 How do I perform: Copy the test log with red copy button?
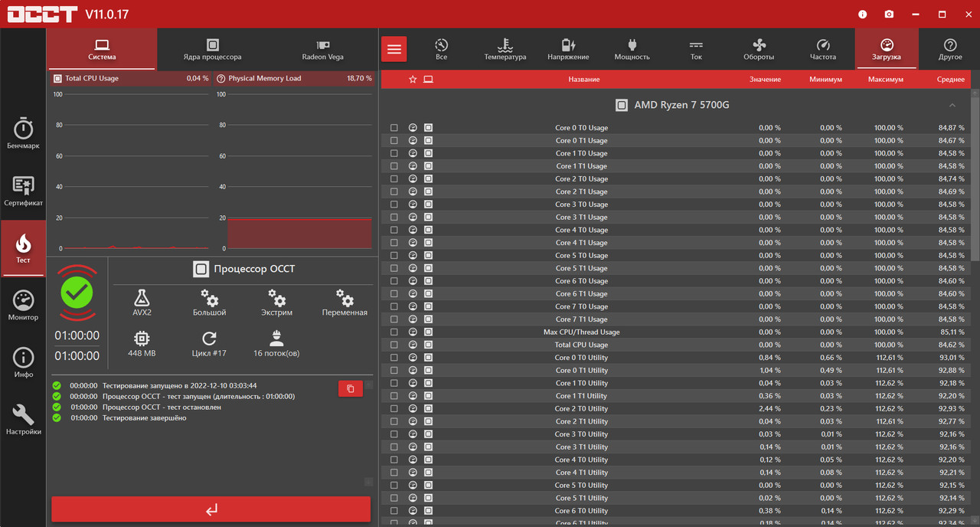click(351, 388)
